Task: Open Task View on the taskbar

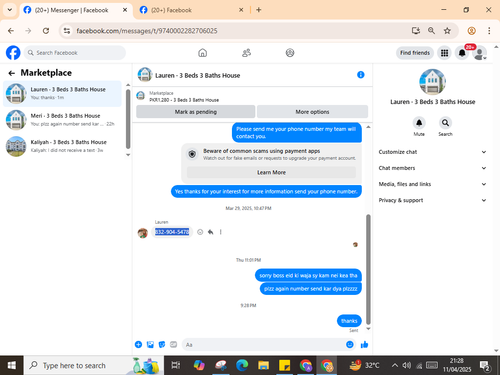Action: [176, 365]
